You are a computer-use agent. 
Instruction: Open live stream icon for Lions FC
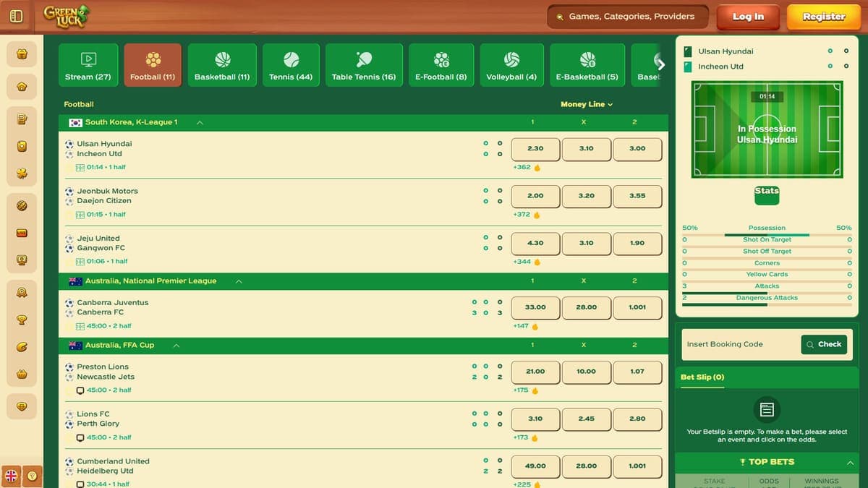click(80, 437)
